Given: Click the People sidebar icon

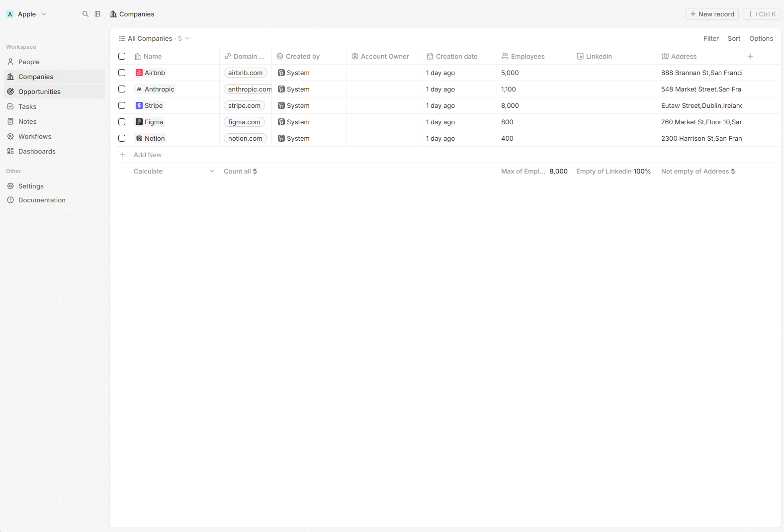Looking at the screenshot, I should click(10, 62).
